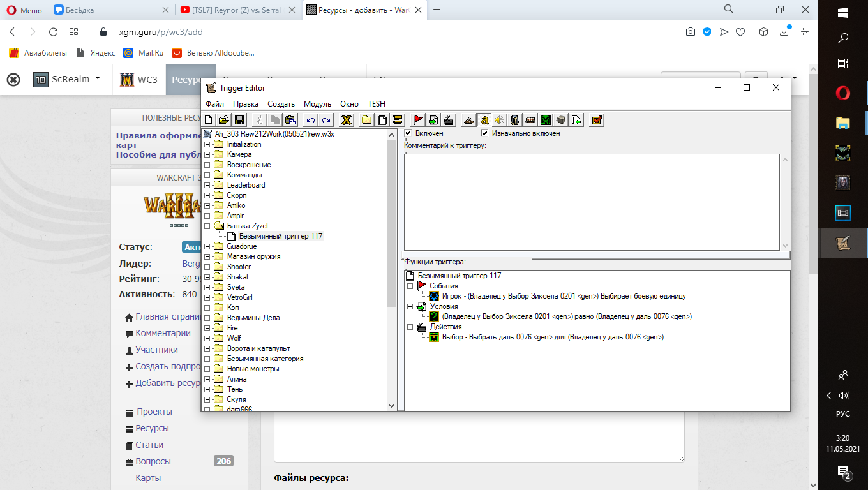
Task: Expand the Initialization folder in tree
Action: [x=207, y=144]
